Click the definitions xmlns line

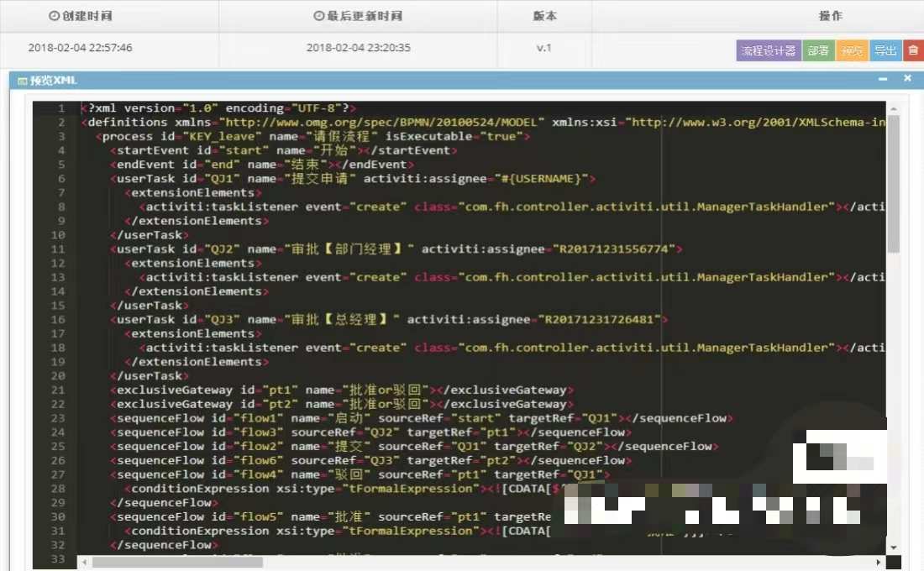tap(483, 123)
